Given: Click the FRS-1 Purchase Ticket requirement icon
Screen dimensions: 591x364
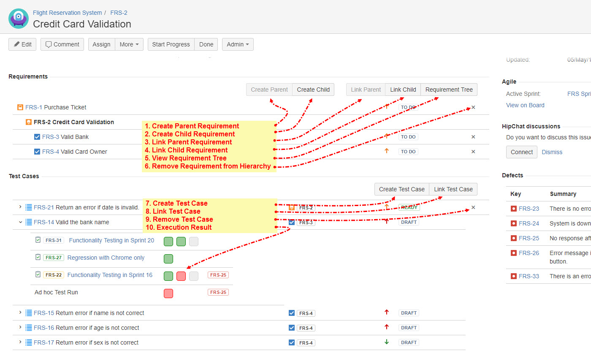Looking at the screenshot, I should click(20, 107).
